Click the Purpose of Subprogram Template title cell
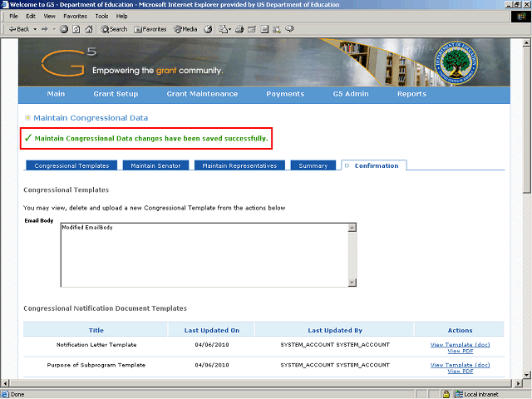This screenshot has width=532, height=399. pos(96,365)
